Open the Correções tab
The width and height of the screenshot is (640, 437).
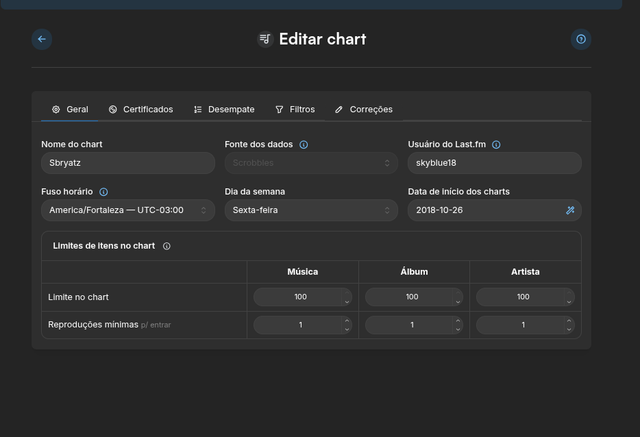click(x=363, y=109)
